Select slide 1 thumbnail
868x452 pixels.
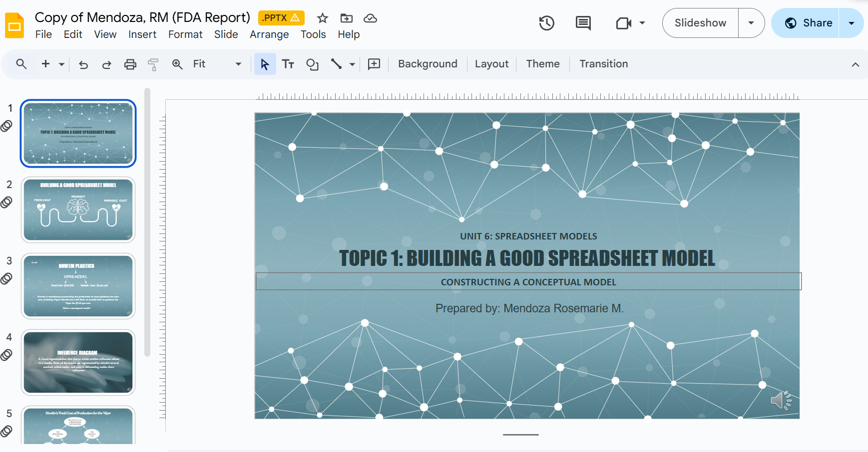[78, 133]
